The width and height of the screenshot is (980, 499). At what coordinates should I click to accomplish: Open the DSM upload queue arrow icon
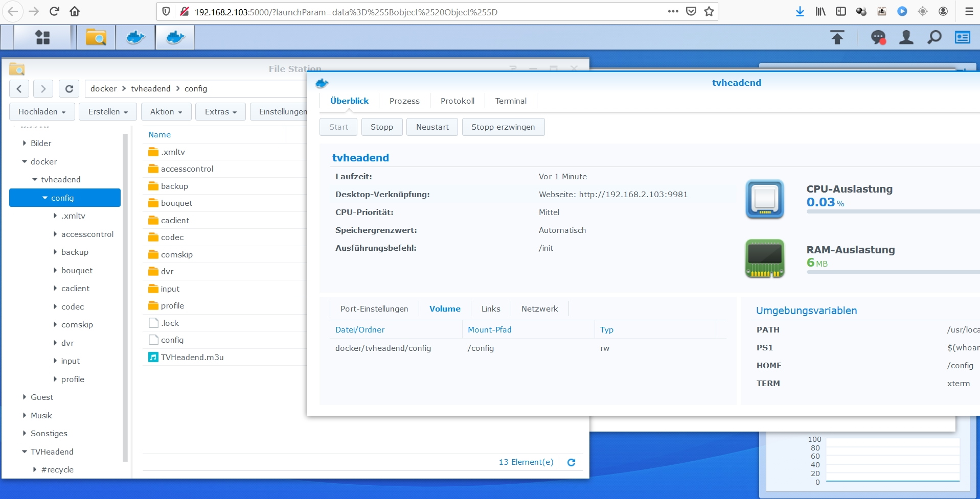[x=837, y=37]
